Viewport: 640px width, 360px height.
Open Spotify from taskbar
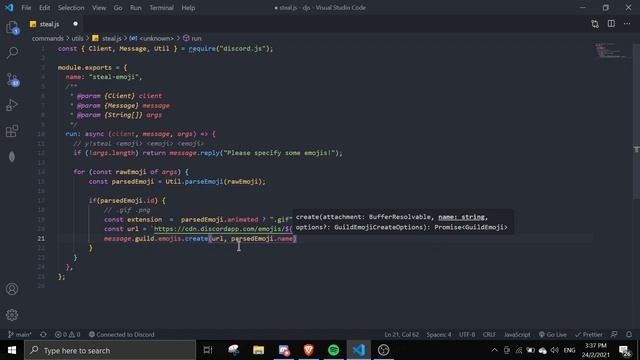pos(333,350)
